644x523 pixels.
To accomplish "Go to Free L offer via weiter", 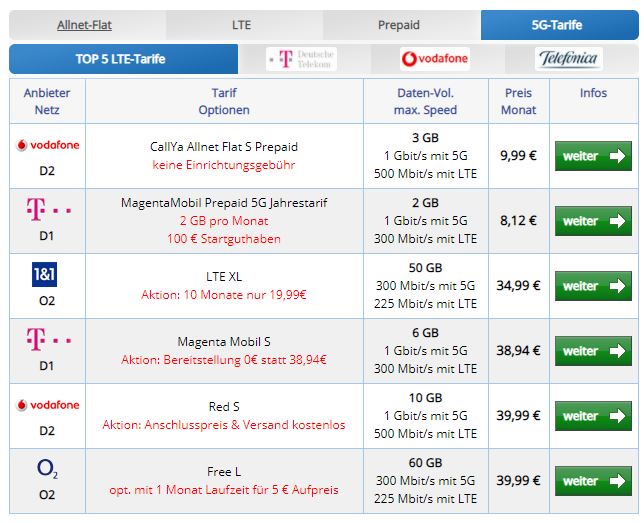I will tap(593, 481).
